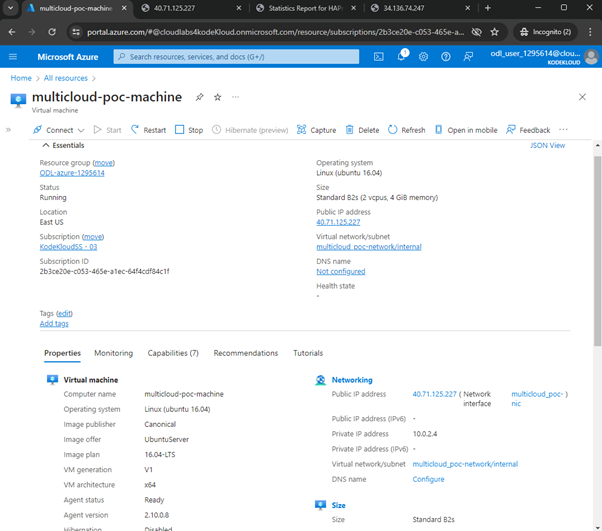
Task: Pin the multicloud-poc-machine resource
Action: [x=199, y=97]
